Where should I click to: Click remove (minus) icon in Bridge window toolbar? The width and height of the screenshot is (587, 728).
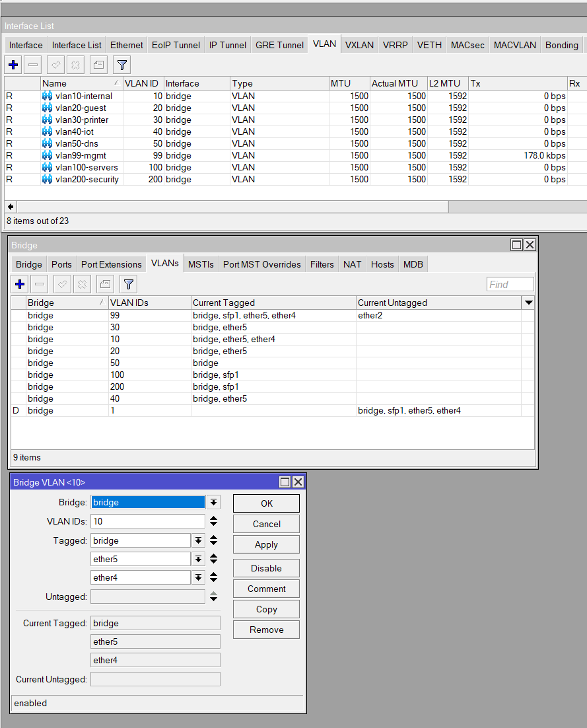[40, 284]
